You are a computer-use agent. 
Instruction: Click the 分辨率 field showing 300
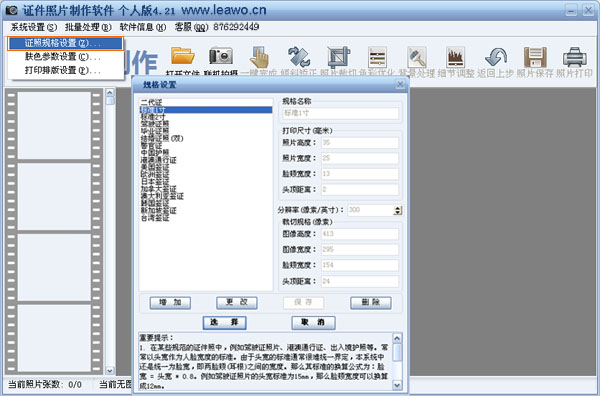coord(370,210)
